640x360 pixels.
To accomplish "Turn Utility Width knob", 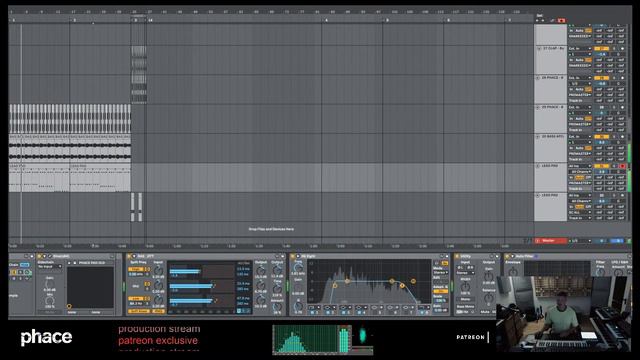I will pyautogui.click(x=465, y=286).
